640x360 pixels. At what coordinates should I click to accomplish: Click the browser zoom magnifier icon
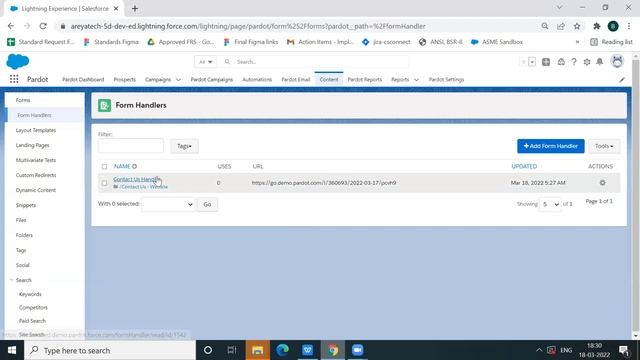544,26
